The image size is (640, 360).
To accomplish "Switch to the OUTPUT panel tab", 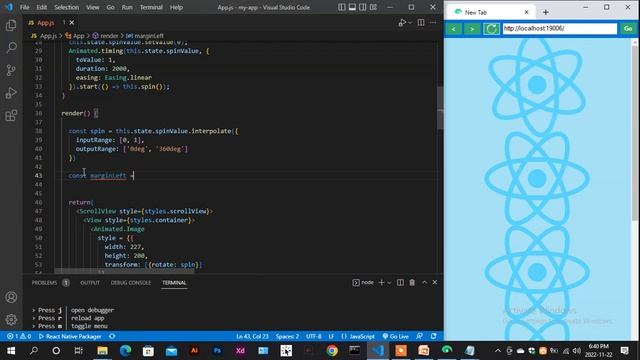I will (90, 282).
